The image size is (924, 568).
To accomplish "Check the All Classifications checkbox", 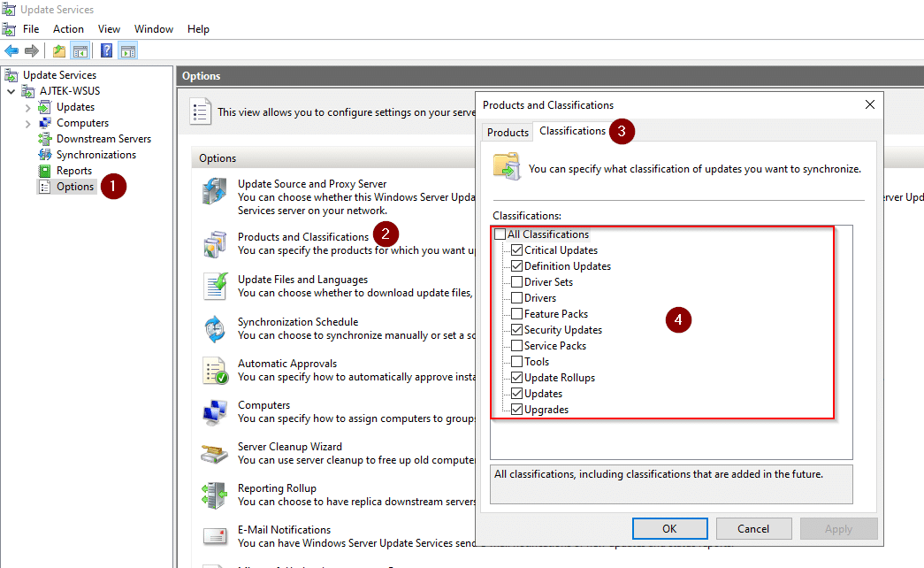I will (500, 234).
